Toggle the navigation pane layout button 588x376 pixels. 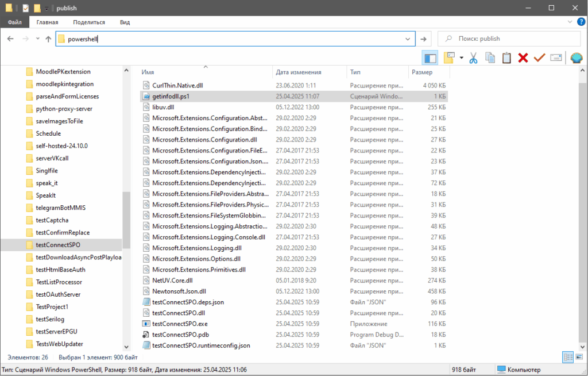click(x=430, y=58)
